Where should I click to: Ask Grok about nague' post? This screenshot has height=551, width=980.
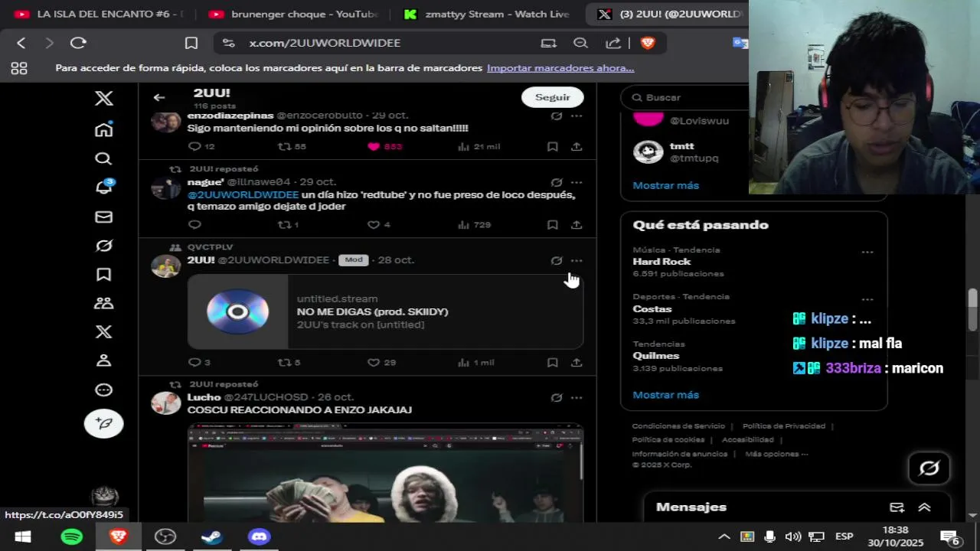pos(557,182)
